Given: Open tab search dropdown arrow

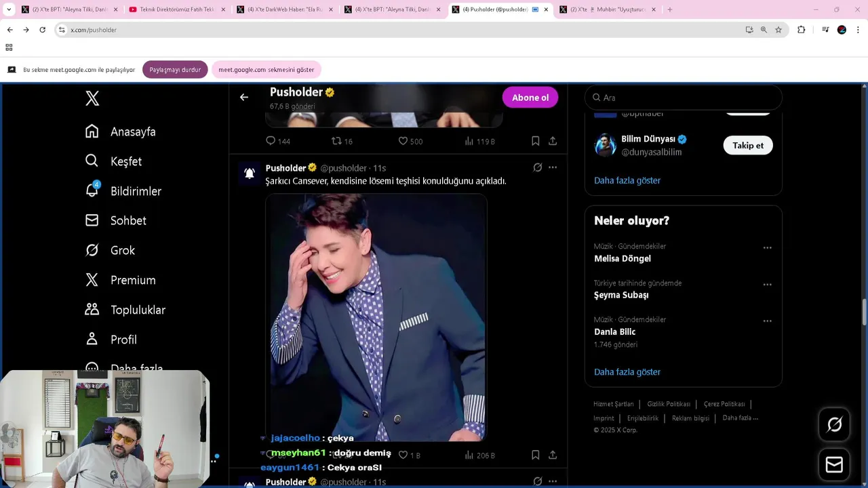Looking at the screenshot, I should 9,9.
